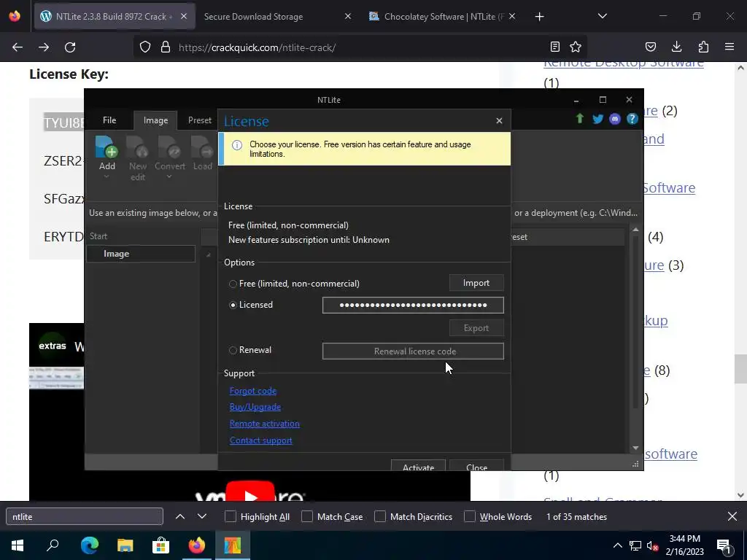The width and height of the screenshot is (747, 560).
Task: Open the File tab in NTLite
Action: pyautogui.click(x=109, y=120)
